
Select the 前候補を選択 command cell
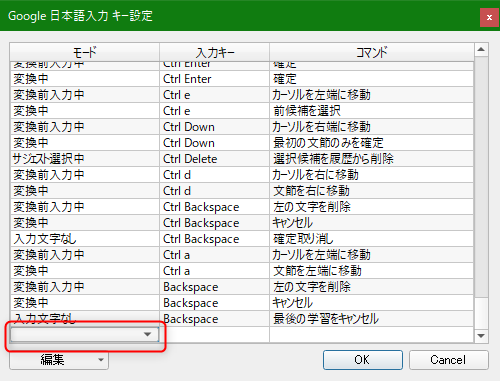[x=371, y=111]
